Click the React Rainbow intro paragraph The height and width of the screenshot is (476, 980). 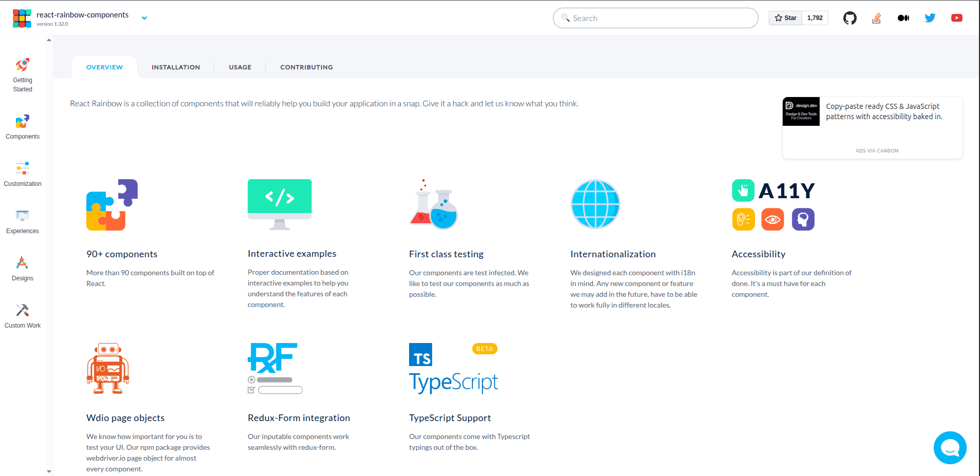pos(324,104)
